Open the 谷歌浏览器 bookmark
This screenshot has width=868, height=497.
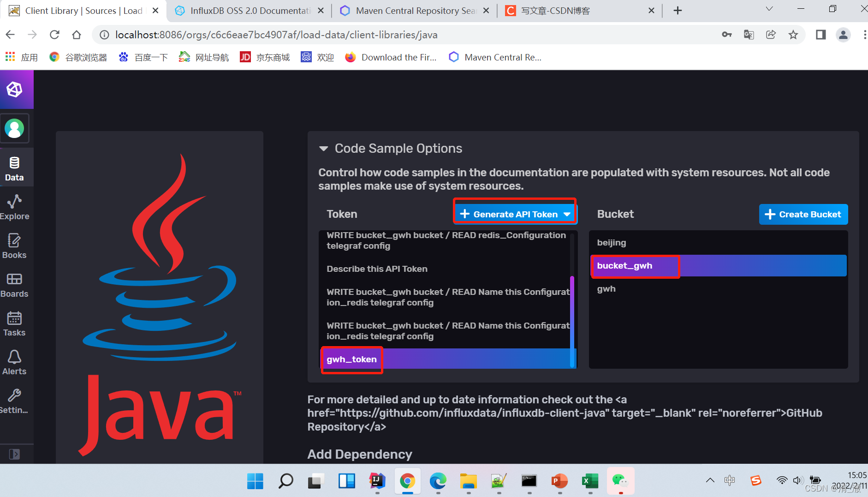[x=78, y=57]
